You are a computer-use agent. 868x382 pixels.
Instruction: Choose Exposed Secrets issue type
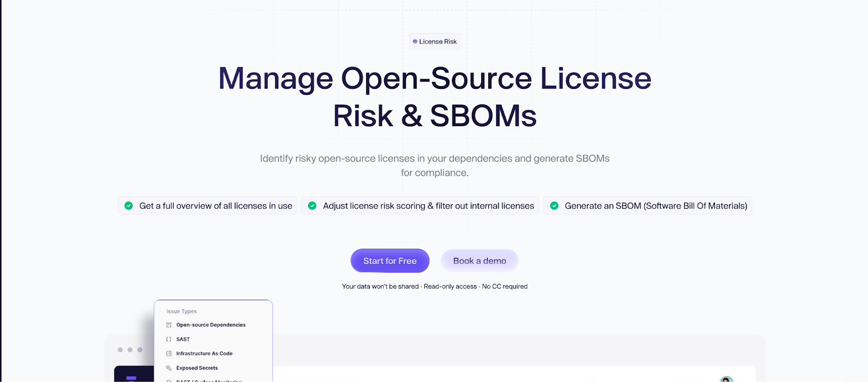click(197, 368)
